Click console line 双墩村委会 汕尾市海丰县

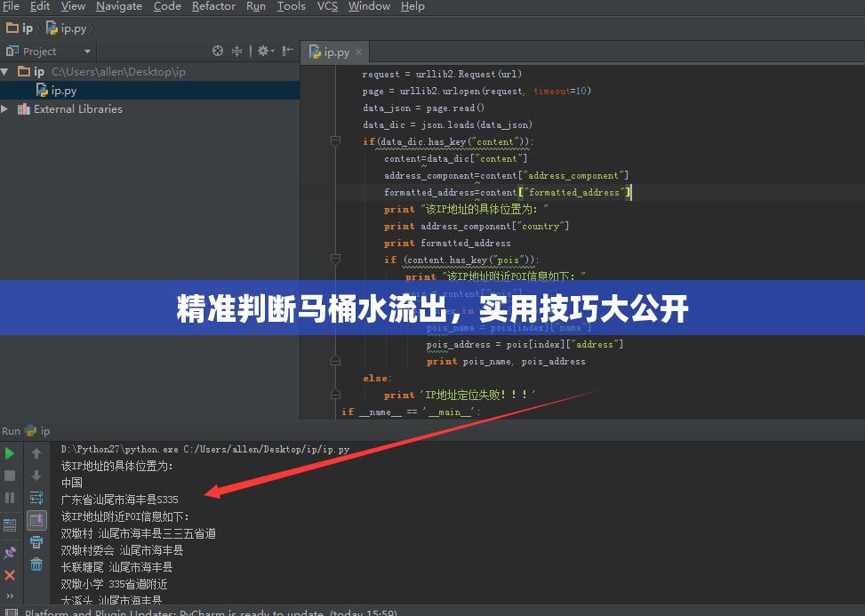[122, 550]
